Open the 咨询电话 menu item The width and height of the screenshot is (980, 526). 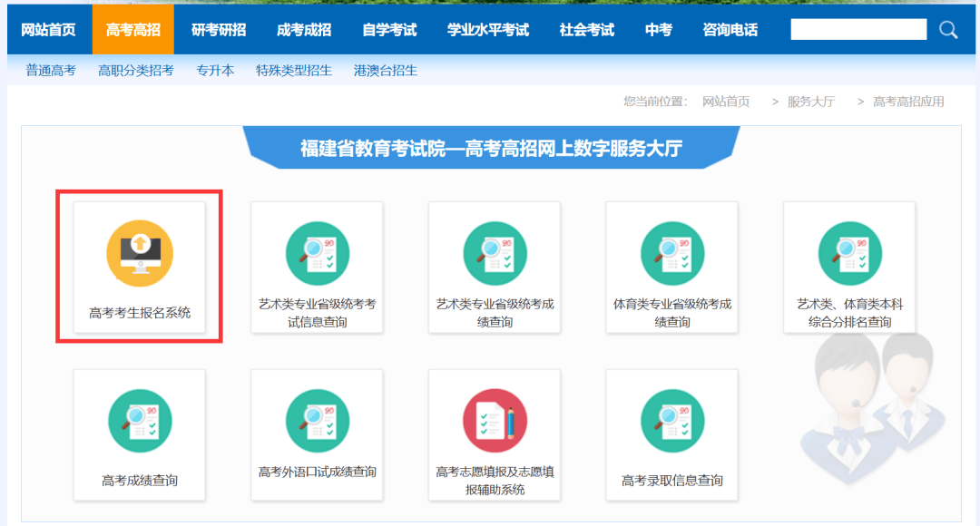pyautogui.click(x=730, y=30)
